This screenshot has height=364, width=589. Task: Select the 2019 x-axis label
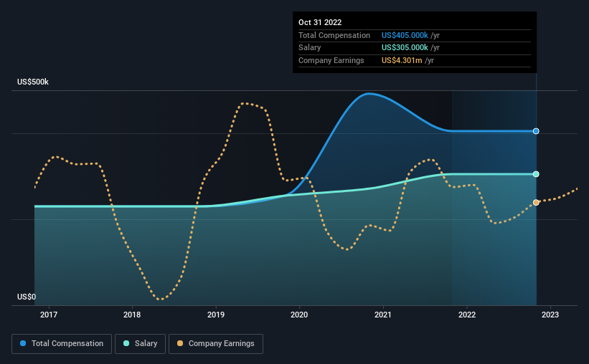click(x=216, y=315)
